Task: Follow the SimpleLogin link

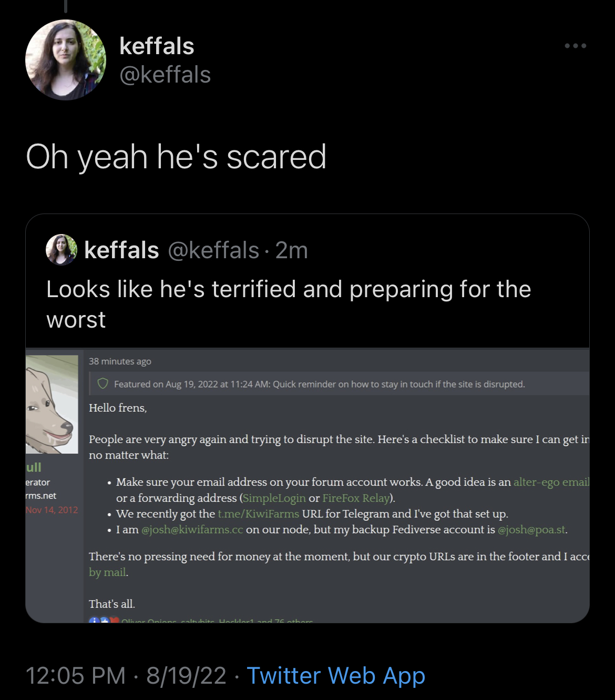Action: coord(274,498)
